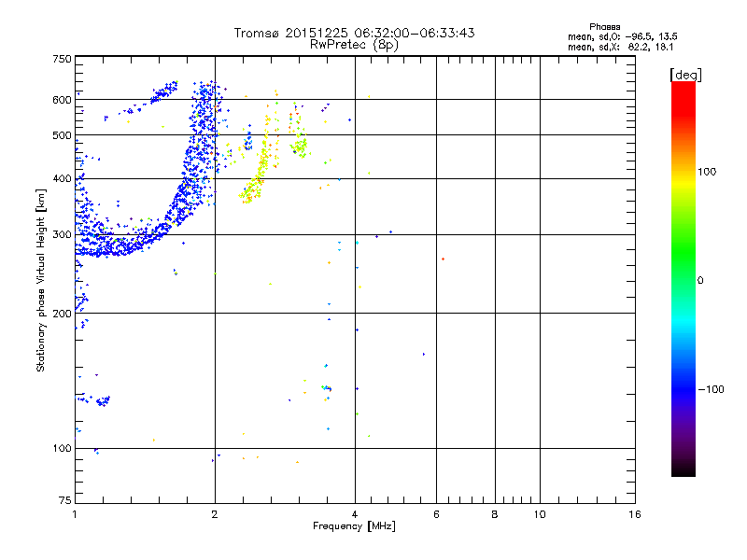Click the '400' y-axis tick label
The width and height of the screenshot is (747, 560).
(x=62, y=179)
